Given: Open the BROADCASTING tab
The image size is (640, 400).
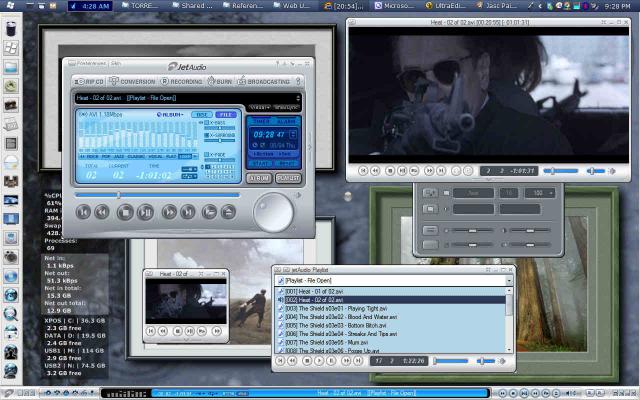Looking at the screenshot, I should (264, 82).
